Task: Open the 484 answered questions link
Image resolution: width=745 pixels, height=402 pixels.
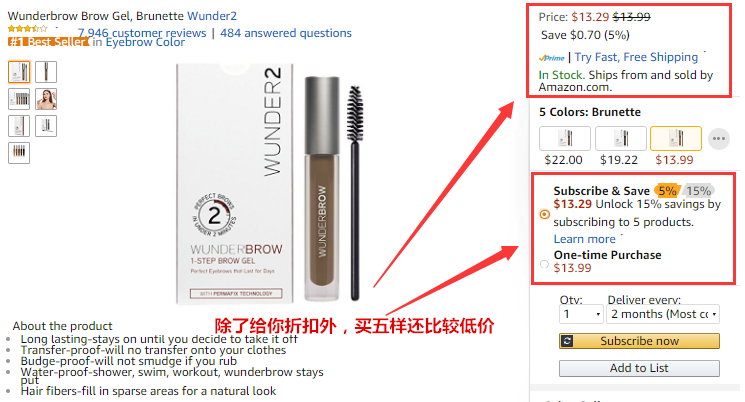Action: pos(286,33)
